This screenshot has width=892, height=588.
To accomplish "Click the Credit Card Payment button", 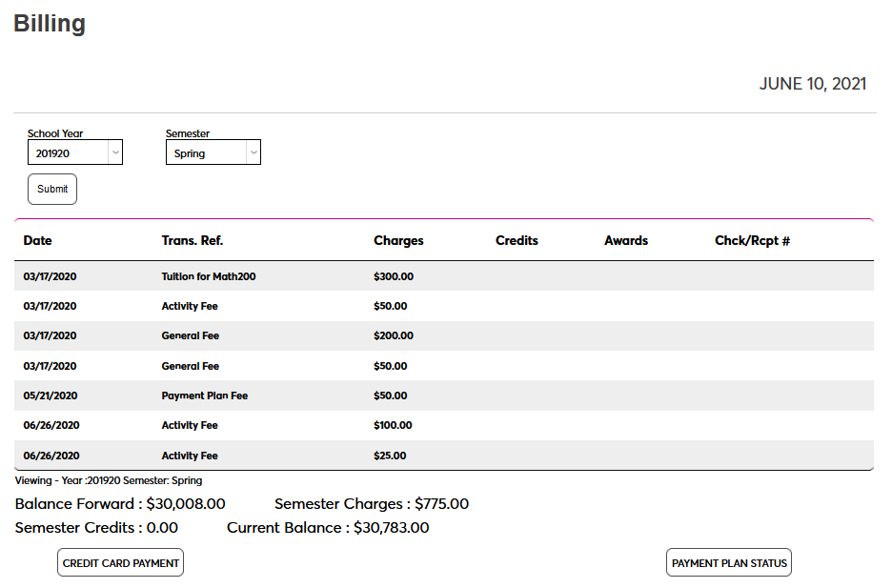I will [120, 563].
